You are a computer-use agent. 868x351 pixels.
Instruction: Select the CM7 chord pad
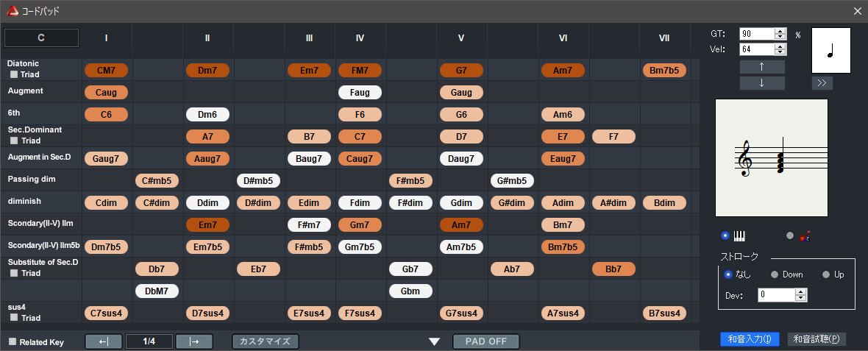click(107, 71)
